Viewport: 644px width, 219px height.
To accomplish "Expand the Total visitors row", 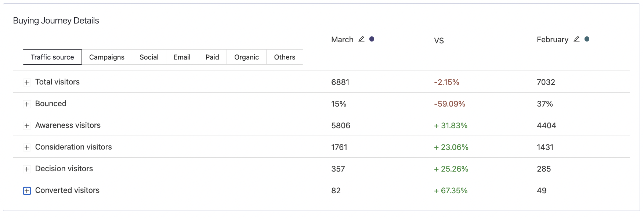I will pyautogui.click(x=27, y=82).
